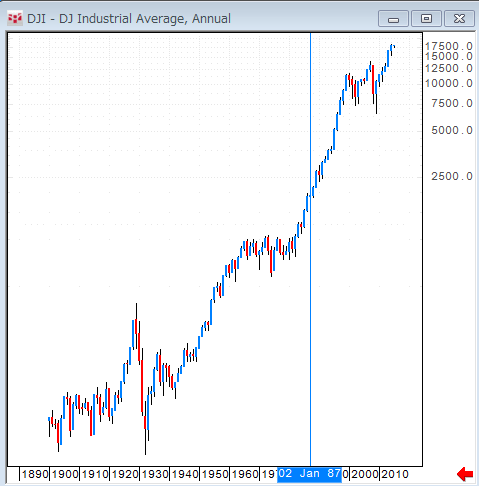Maximize the DJI chart window
The height and width of the screenshot is (486, 479).
[x=426, y=18]
